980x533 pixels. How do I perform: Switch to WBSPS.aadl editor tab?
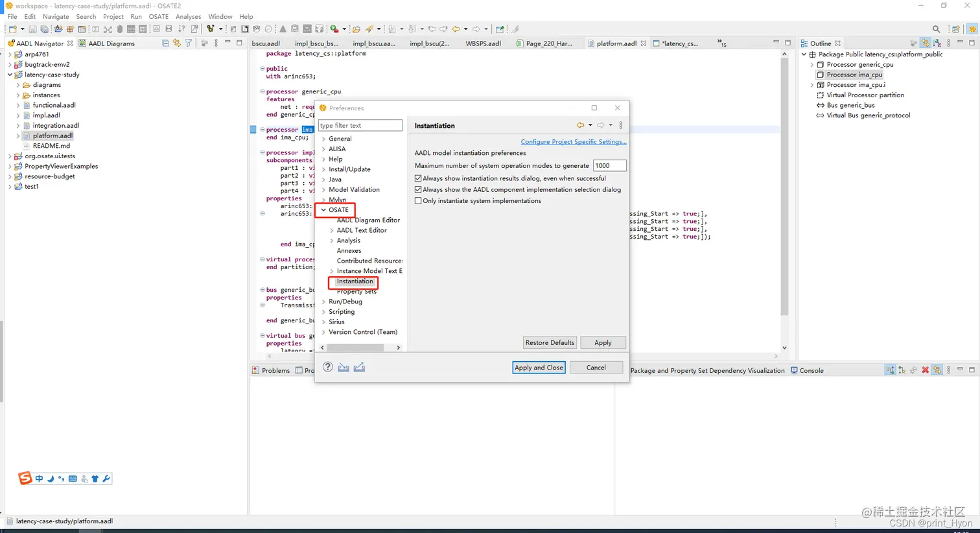484,43
